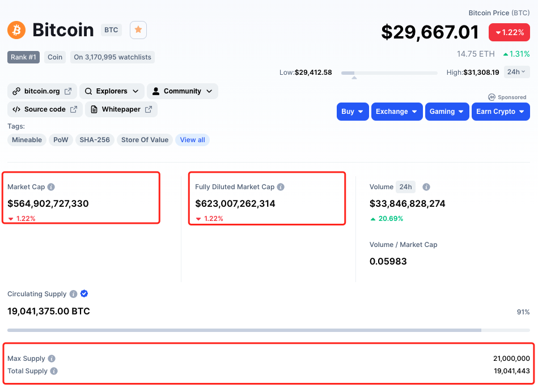
Task: Click the info icon beside Market Cap
Action: tap(51, 187)
